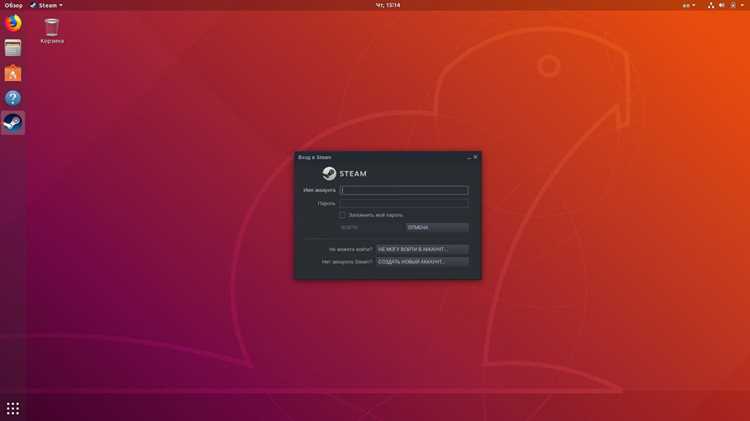This screenshot has width=750, height=421.
Task: Focus the account name input field
Action: (404, 190)
